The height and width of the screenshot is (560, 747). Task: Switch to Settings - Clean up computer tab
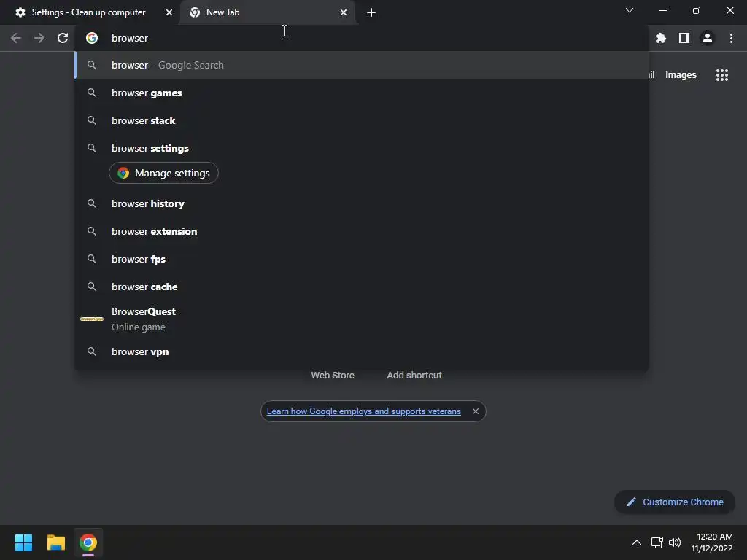coord(89,12)
